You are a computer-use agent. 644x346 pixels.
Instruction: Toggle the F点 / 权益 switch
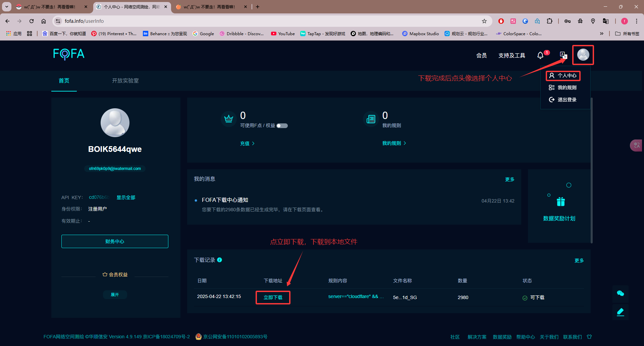282,126
